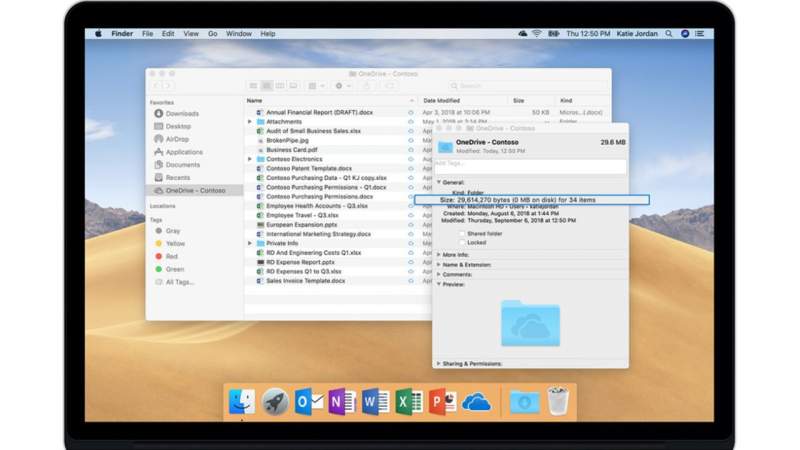This screenshot has width=800, height=450.
Task: Click the OneDrive folder preview thumbnail
Action: (531, 323)
